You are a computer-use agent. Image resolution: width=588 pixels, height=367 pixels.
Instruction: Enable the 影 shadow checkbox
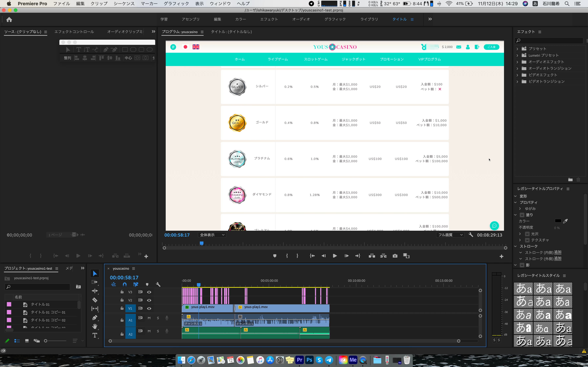coord(522,265)
